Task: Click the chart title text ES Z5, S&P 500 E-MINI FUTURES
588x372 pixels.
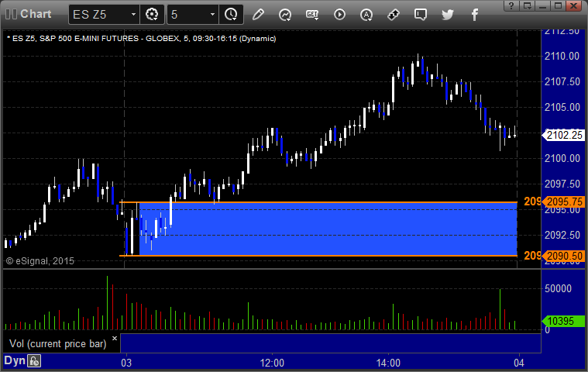Action: [76, 38]
